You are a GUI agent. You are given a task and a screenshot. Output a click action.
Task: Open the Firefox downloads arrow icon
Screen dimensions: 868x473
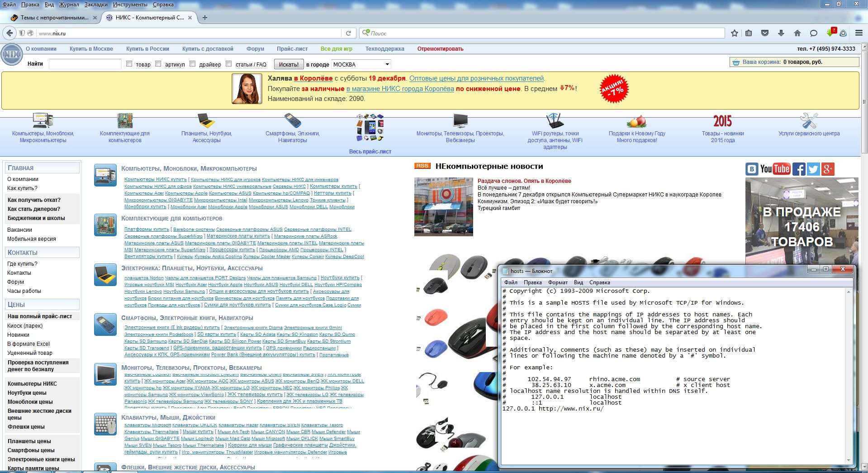pos(781,33)
